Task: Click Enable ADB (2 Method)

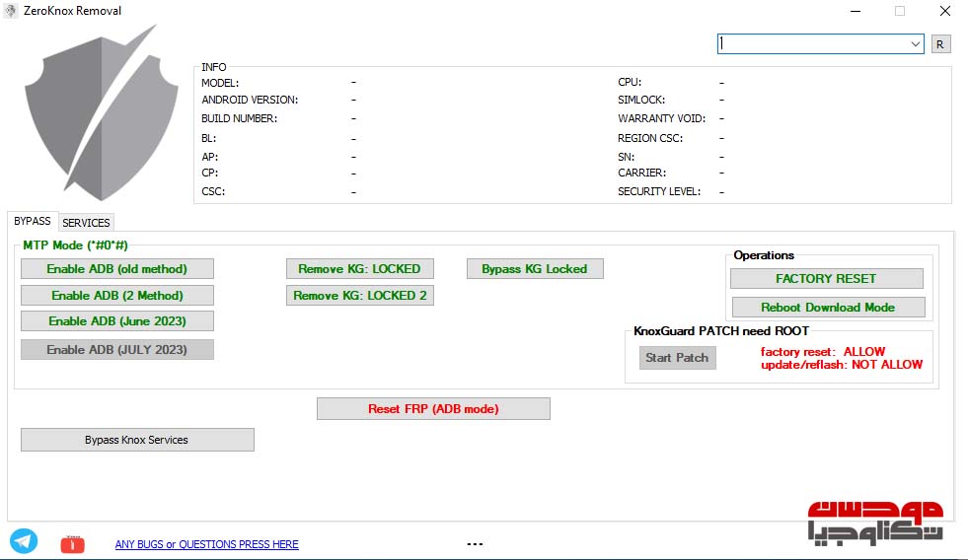Action: 117,296
